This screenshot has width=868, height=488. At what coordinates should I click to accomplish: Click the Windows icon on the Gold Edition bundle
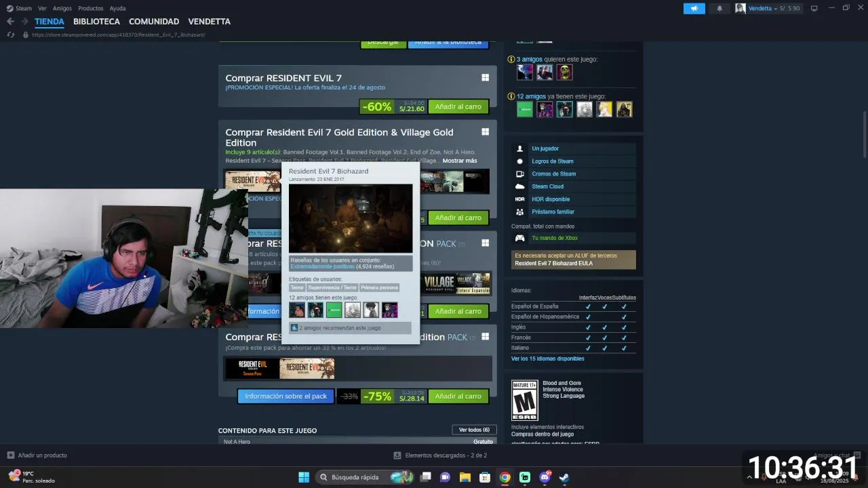click(x=485, y=132)
